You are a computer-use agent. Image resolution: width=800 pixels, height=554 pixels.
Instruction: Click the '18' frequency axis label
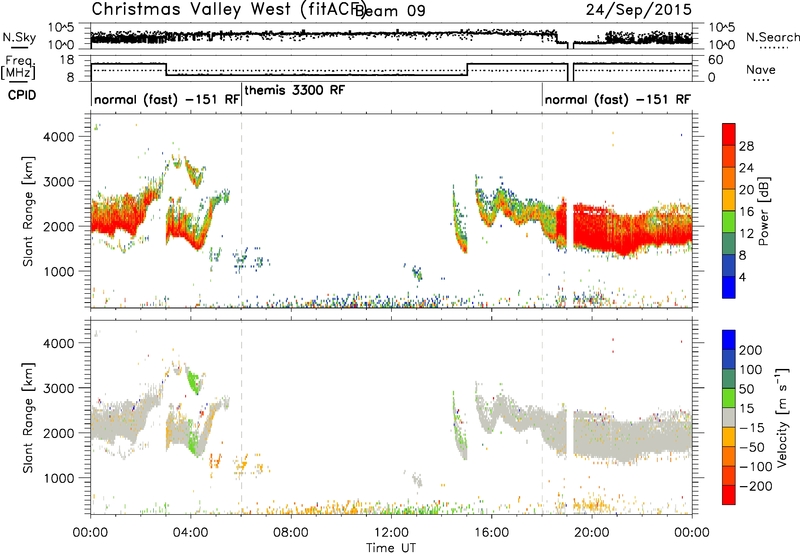67,60
